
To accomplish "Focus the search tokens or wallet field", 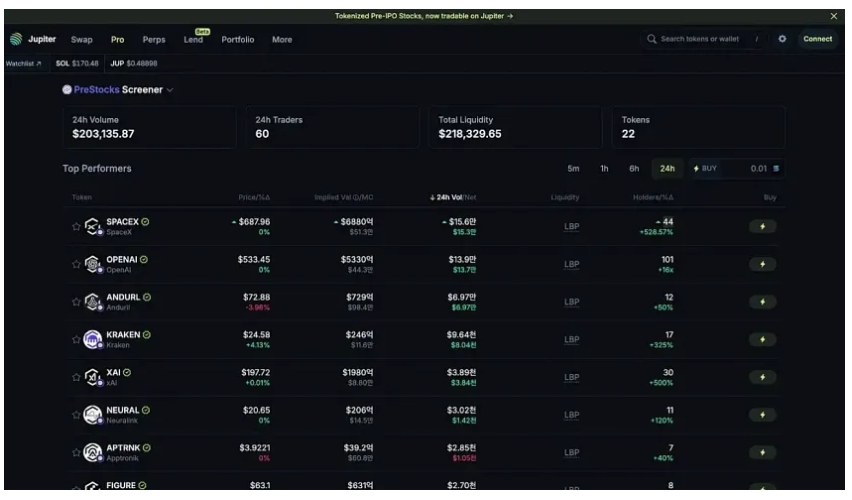I will [x=706, y=39].
